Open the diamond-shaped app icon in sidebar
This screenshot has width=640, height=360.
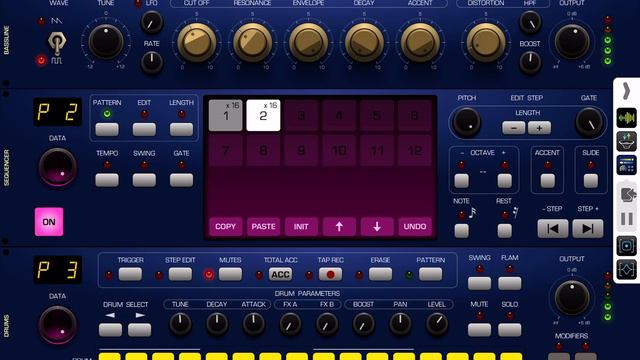(627, 269)
